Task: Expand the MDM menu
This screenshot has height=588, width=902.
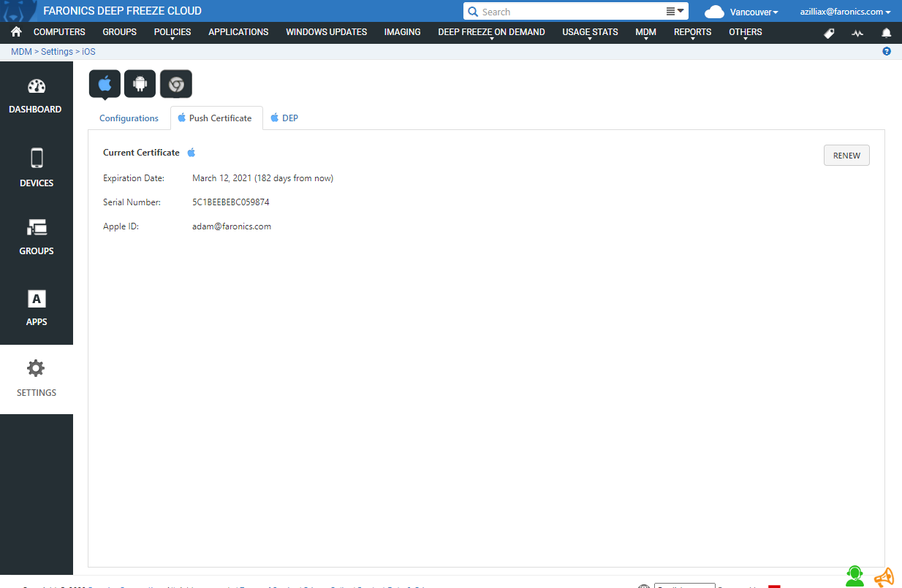Action: tap(645, 32)
